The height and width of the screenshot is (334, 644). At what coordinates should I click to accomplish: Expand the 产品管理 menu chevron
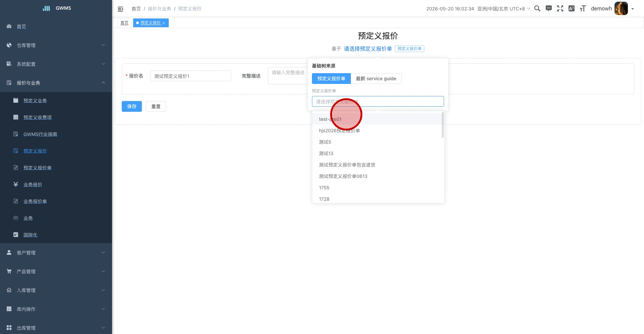pyautogui.click(x=103, y=271)
